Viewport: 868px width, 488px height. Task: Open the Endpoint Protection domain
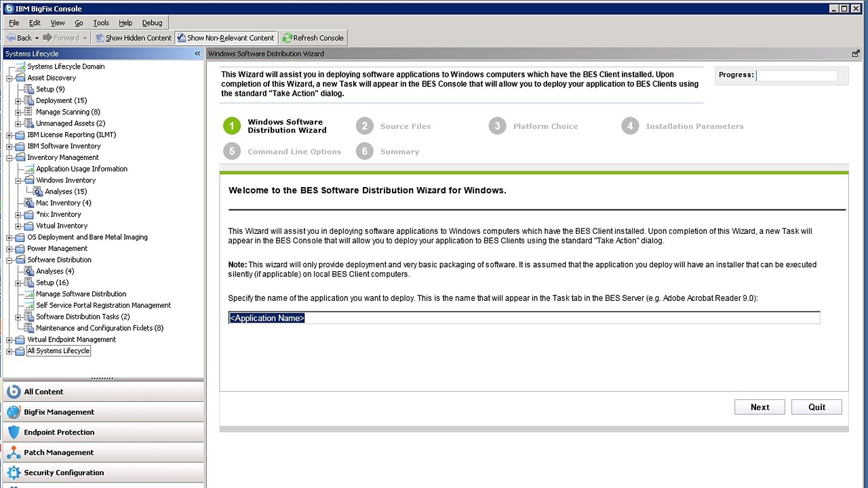tap(102, 432)
